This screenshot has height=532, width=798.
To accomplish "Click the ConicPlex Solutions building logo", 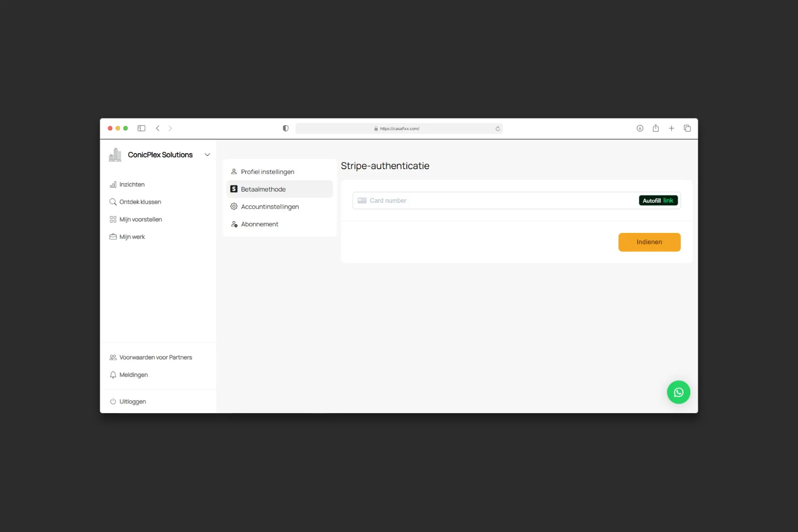I will click(x=115, y=155).
